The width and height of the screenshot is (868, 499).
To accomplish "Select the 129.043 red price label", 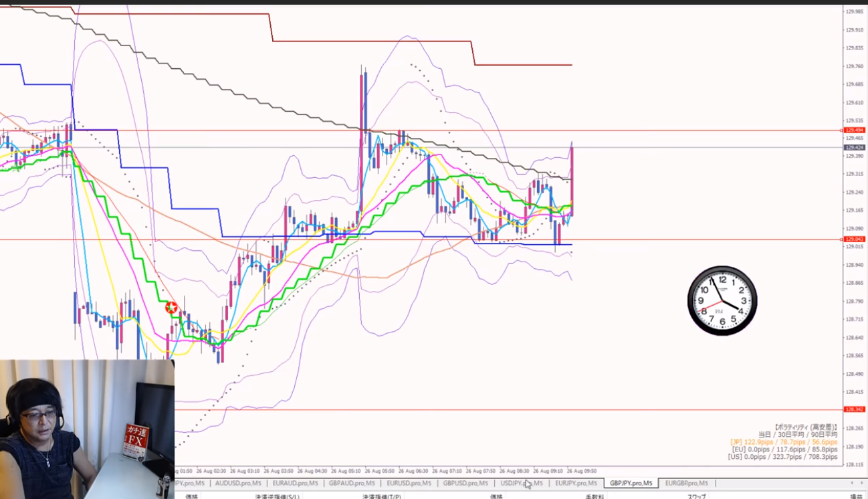I will click(x=854, y=239).
